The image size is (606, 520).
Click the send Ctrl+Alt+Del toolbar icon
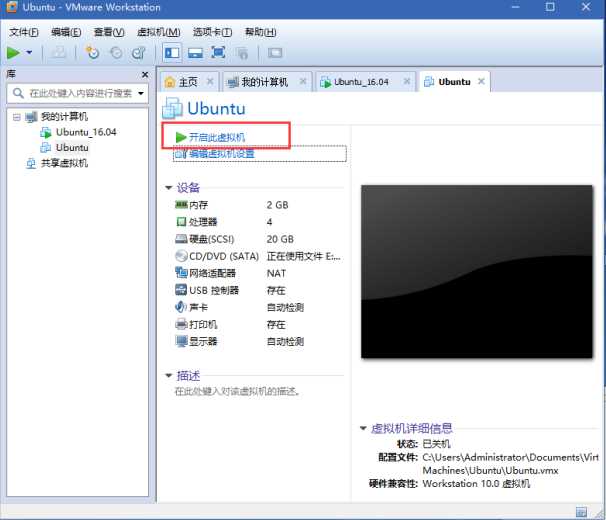point(59,53)
